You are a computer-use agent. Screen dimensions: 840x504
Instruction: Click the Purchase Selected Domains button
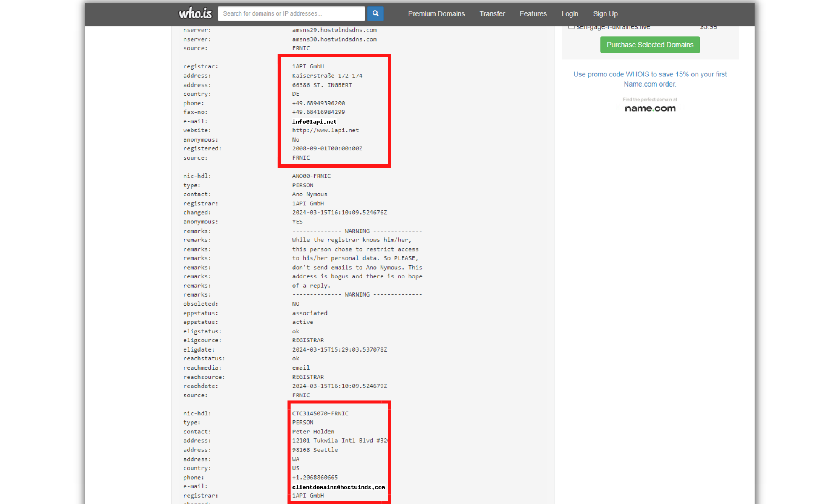650,45
